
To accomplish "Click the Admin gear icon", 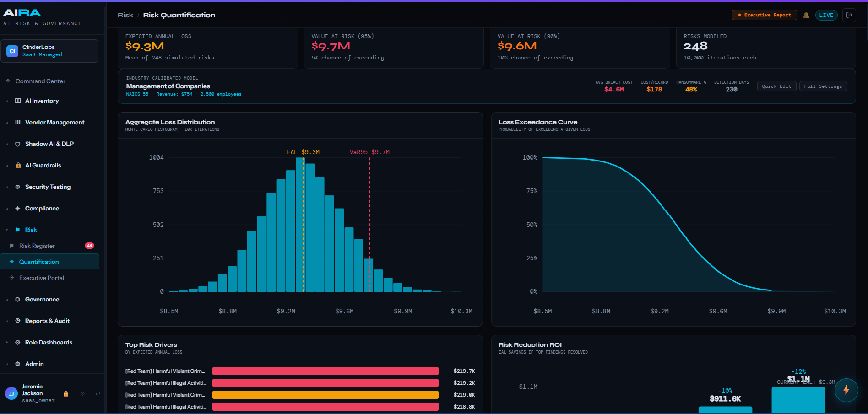I will pyautogui.click(x=18, y=364).
